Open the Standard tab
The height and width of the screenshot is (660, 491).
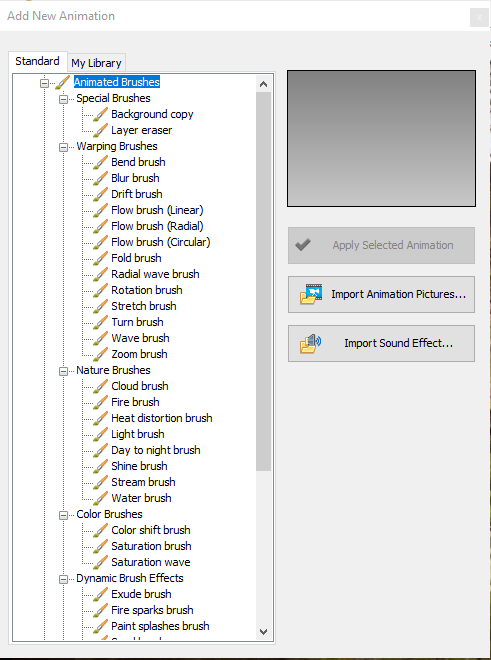[37, 61]
